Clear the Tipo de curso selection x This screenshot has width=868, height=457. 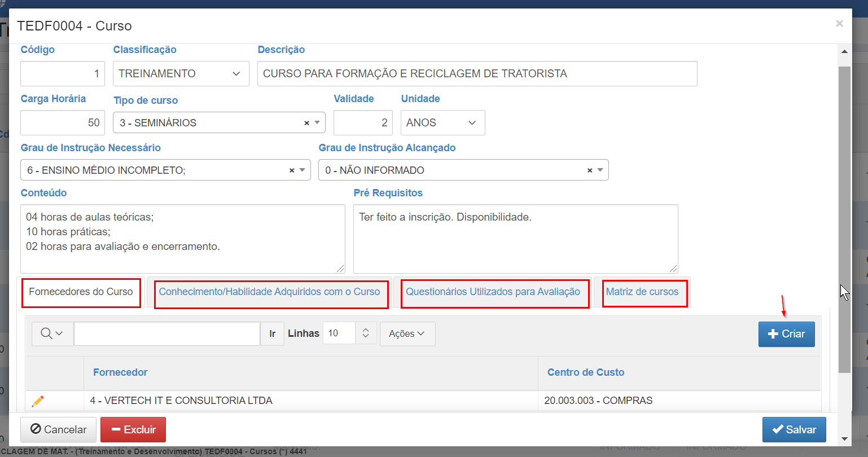[306, 123]
